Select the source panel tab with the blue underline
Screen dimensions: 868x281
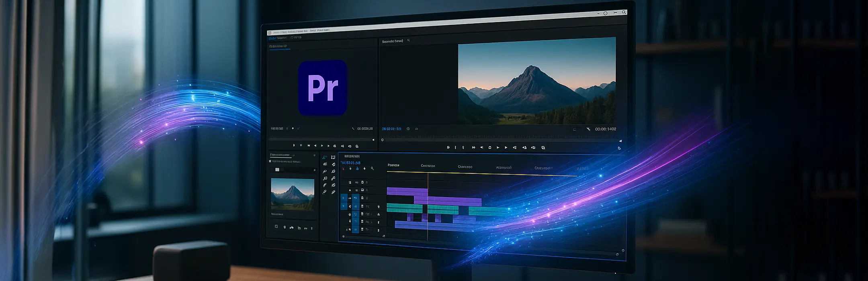278,47
